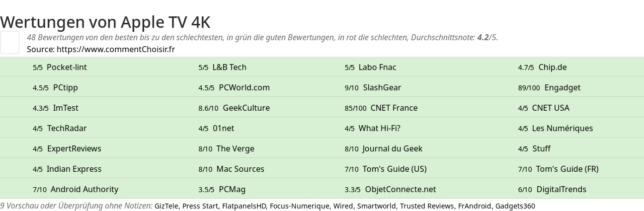Click the white thumbnail box under the title
This screenshot has width=644, height=211.
point(9,42)
